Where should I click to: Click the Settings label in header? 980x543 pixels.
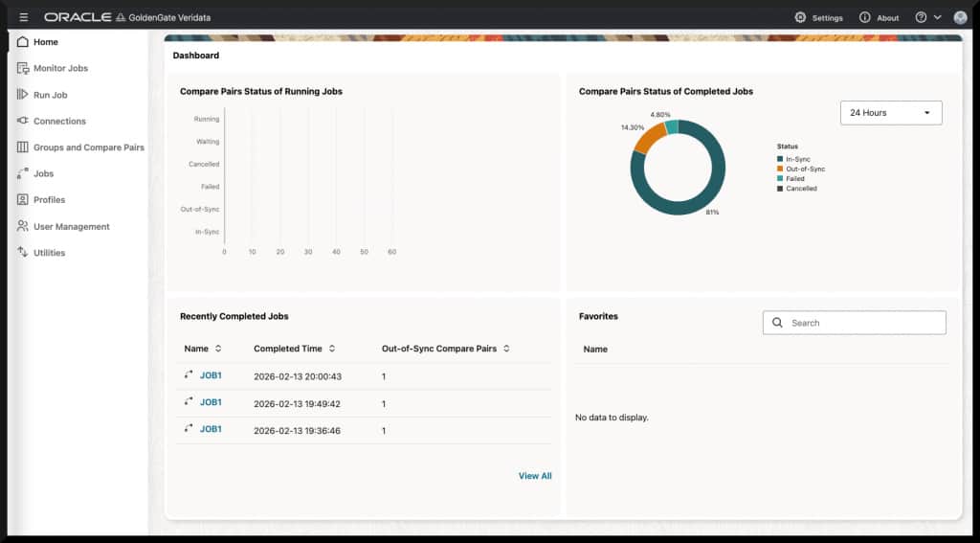(x=828, y=18)
